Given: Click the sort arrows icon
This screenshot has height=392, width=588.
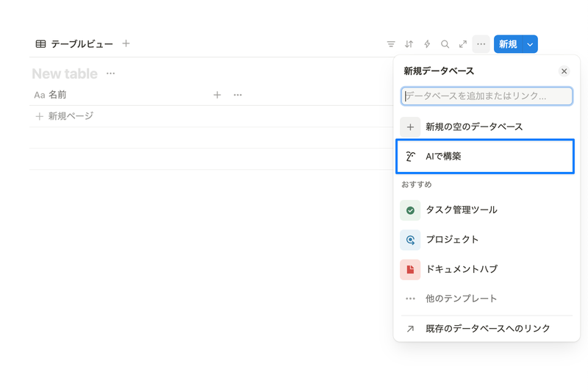Looking at the screenshot, I should click(x=409, y=44).
